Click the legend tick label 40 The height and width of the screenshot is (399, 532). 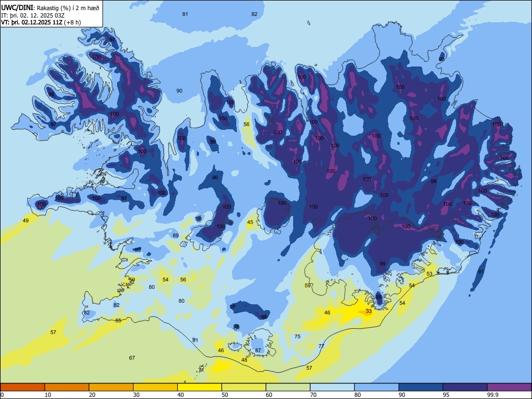pyautogui.click(x=180, y=395)
